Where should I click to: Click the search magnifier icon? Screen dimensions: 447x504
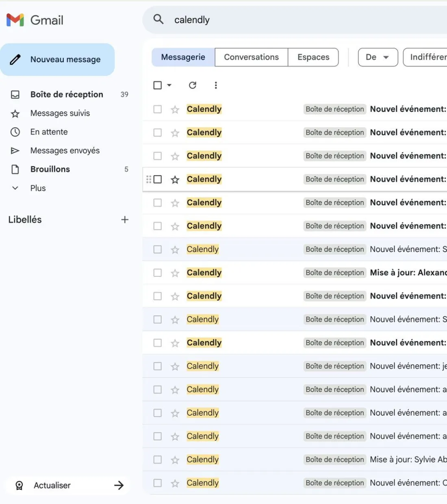pos(158,19)
